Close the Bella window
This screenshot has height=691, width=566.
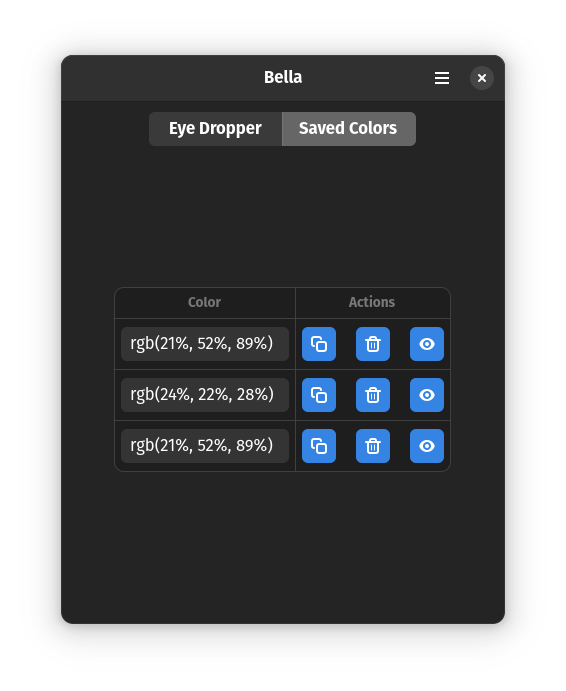pos(482,78)
